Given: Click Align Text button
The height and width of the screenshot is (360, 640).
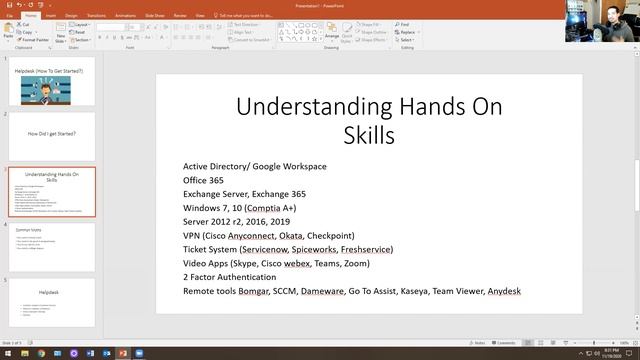Looking at the screenshot, I should [241, 32].
